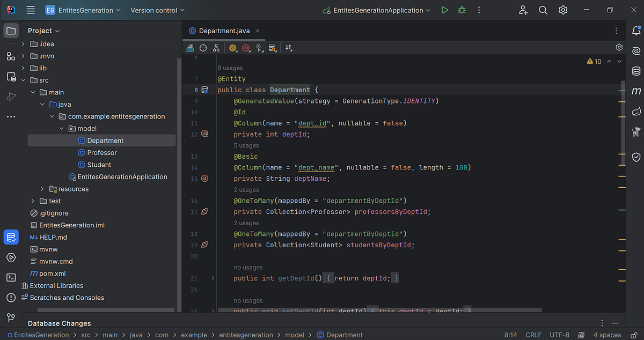Open the Spring tool window (leaf icon)
The width and height of the screenshot is (644, 340).
[636, 112]
